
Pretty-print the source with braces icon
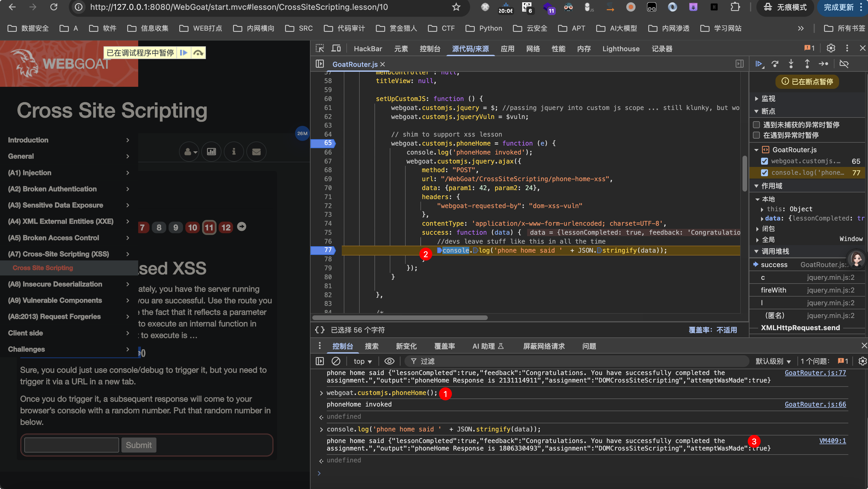(320, 330)
